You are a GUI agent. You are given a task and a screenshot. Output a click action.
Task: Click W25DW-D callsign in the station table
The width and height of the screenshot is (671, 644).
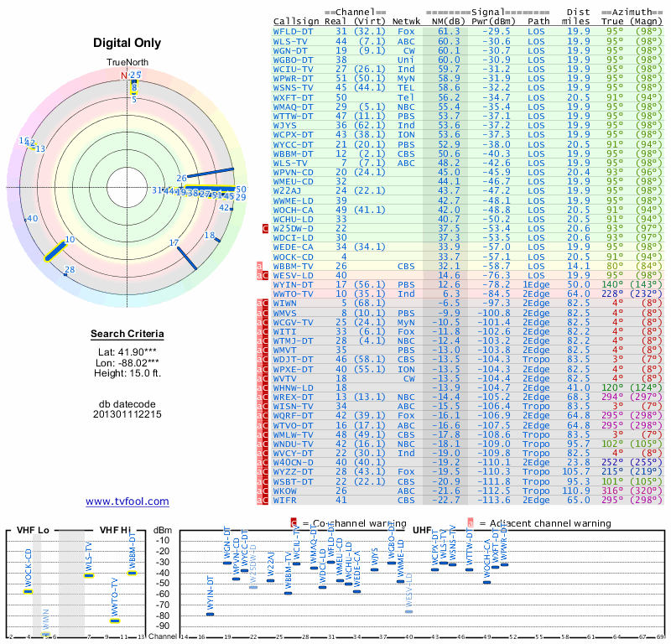coord(293,228)
